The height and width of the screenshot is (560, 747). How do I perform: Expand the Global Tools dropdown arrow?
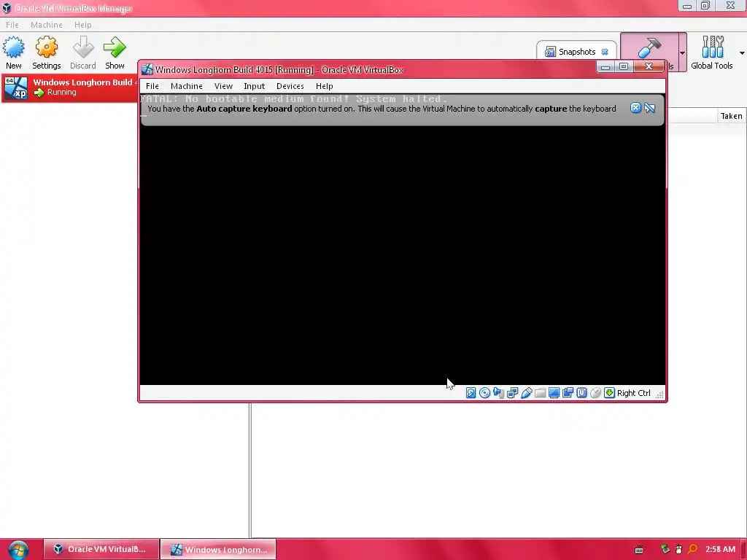[742, 52]
